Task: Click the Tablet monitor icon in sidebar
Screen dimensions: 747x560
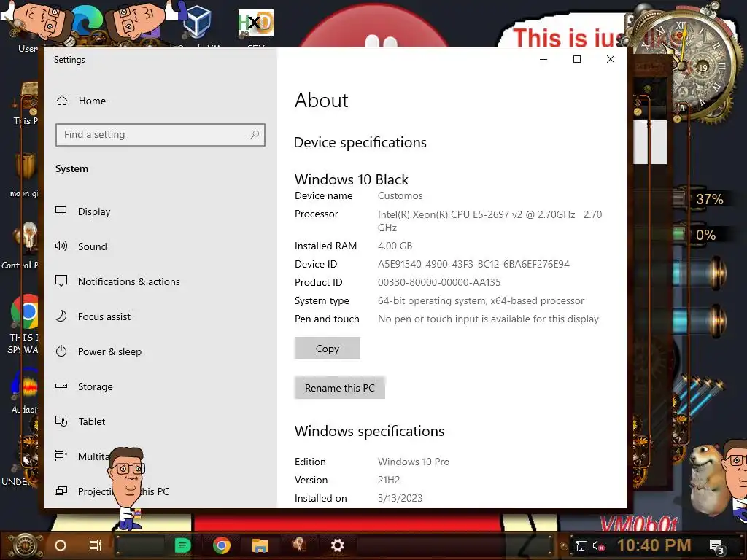Action: (61, 421)
